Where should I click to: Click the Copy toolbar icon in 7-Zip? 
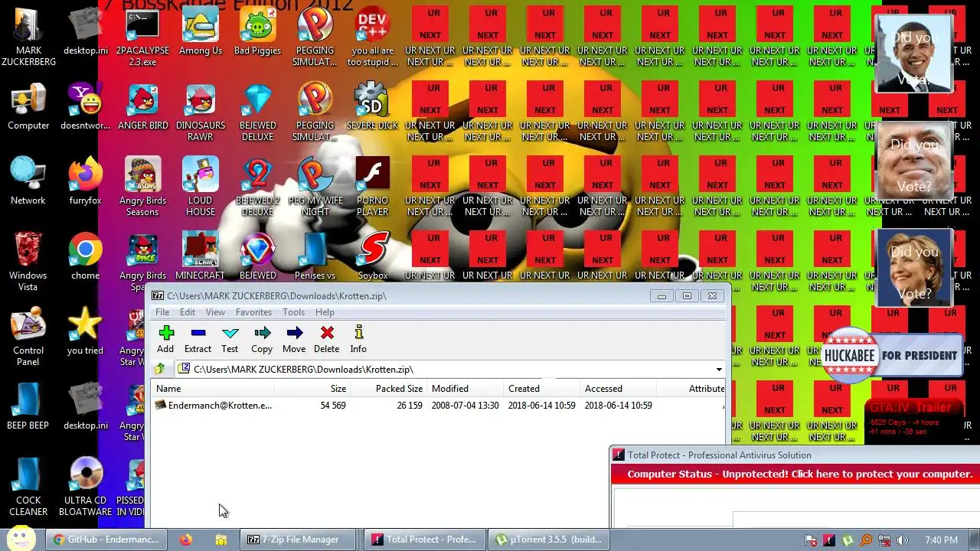coord(262,340)
